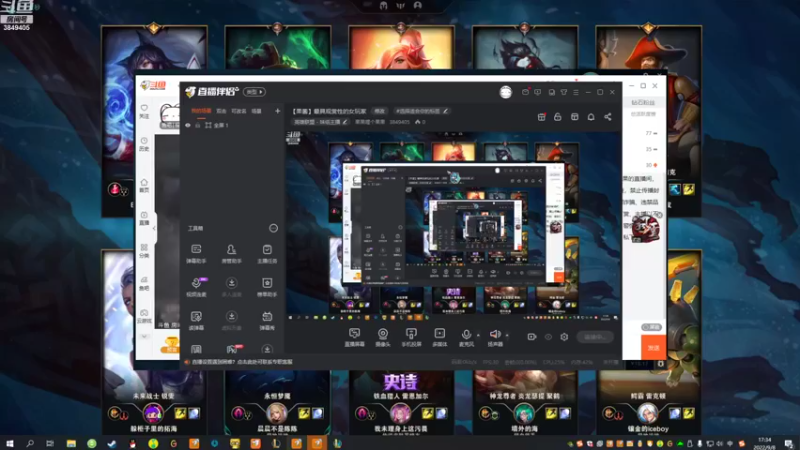Open 关注 in Douyu sidebar

pos(144,112)
